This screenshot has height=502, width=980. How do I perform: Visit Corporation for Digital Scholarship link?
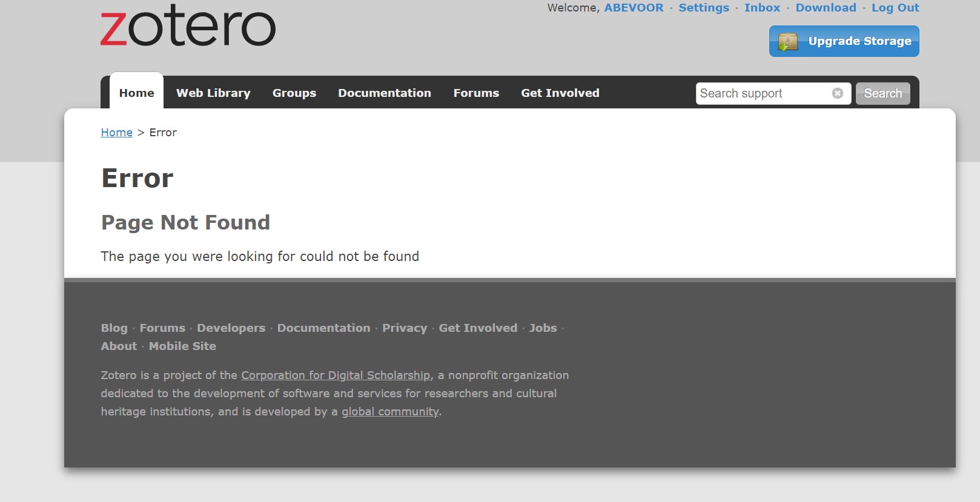(336, 375)
